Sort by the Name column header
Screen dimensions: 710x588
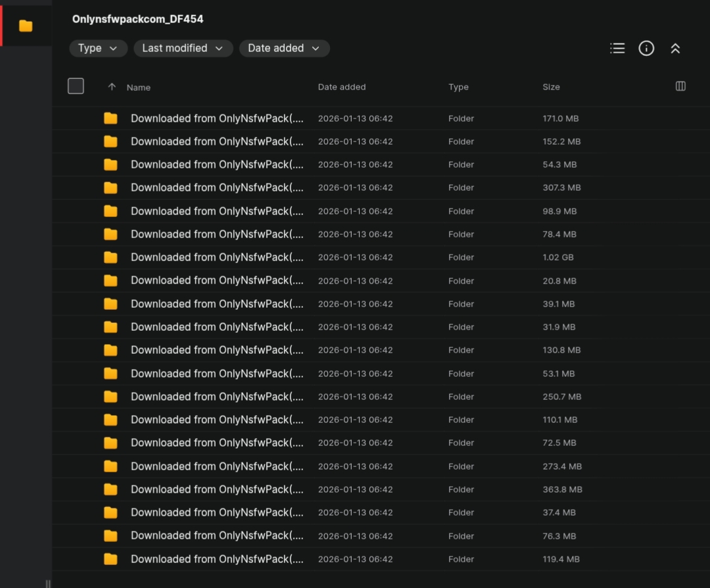click(x=139, y=87)
